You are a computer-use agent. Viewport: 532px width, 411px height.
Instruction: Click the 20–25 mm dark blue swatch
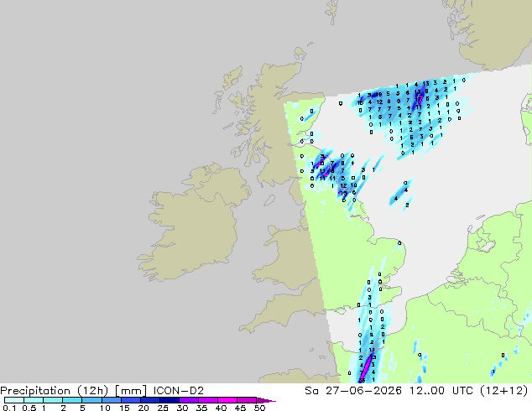tap(149, 400)
